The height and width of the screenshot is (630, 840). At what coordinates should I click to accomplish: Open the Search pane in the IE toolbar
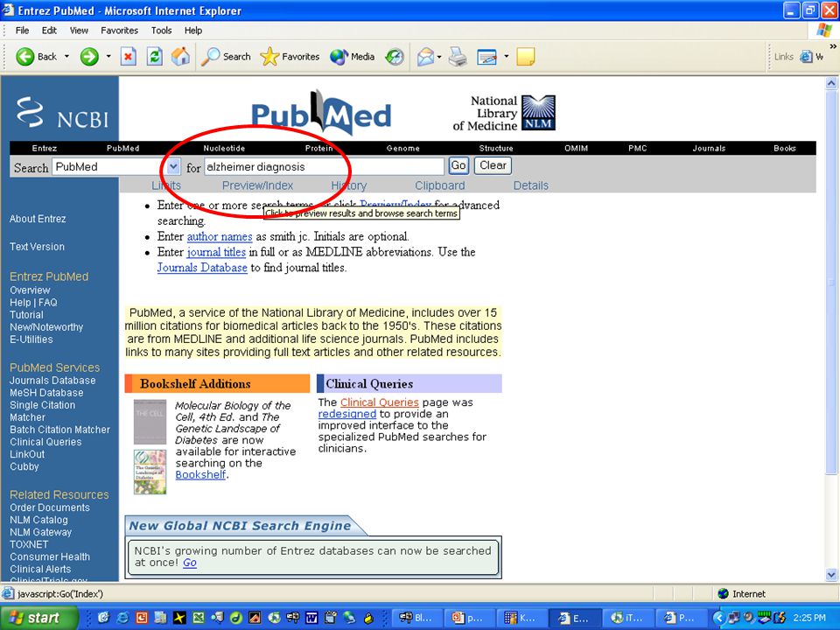pyautogui.click(x=226, y=56)
